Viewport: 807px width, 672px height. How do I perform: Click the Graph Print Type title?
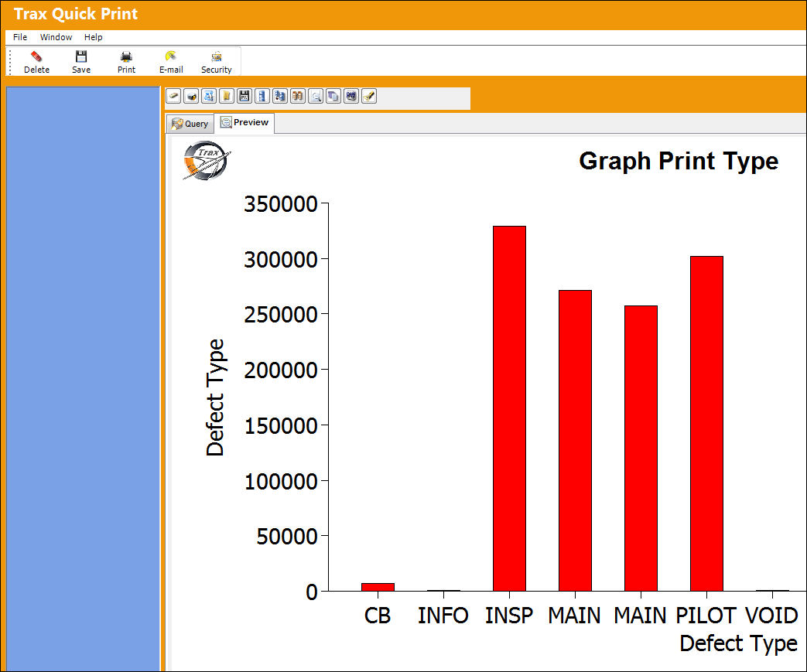tap(679, 161)
